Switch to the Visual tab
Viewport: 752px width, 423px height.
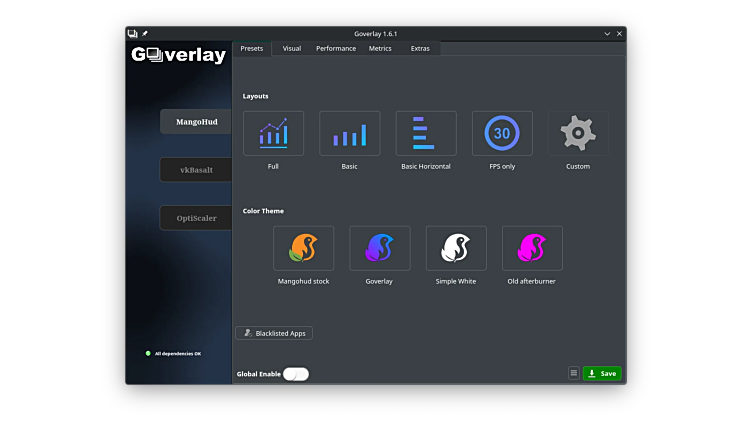click(292, 48)
